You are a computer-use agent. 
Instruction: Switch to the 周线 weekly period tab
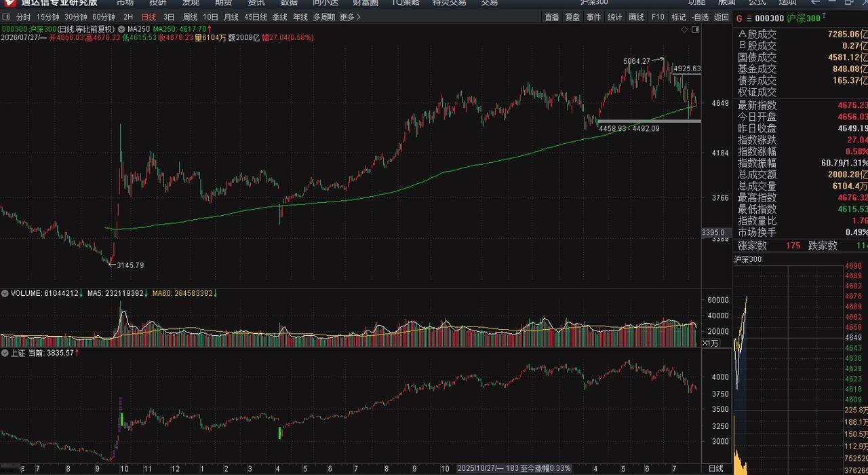tap(190, 17)
